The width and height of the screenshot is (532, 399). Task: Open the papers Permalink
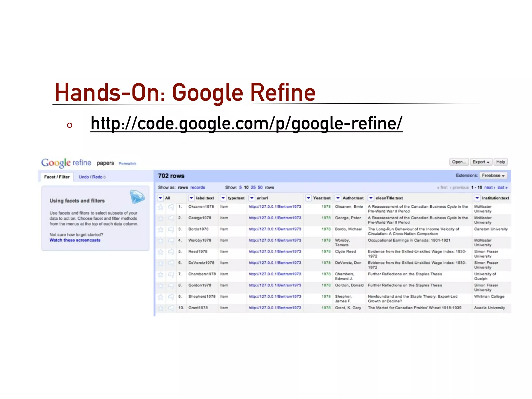click(x=127, y=163)
